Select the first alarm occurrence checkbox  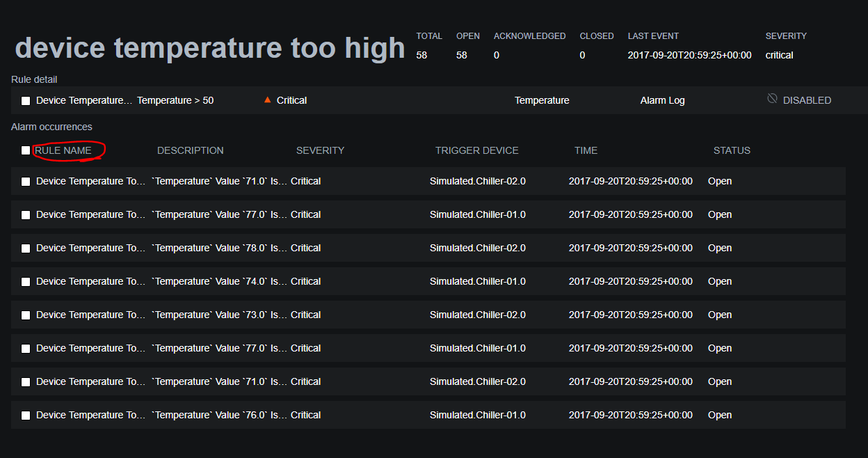click(26, 181)
